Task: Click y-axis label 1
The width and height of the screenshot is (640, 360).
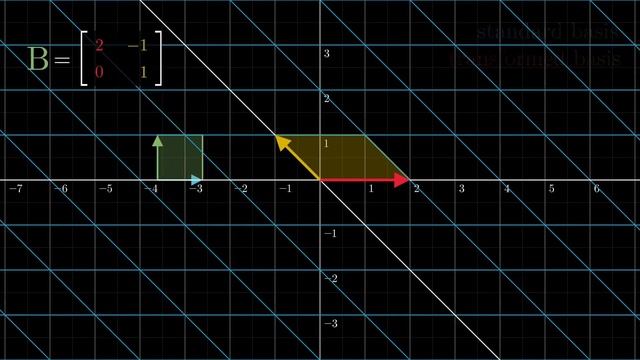Action: pos(326,143)
